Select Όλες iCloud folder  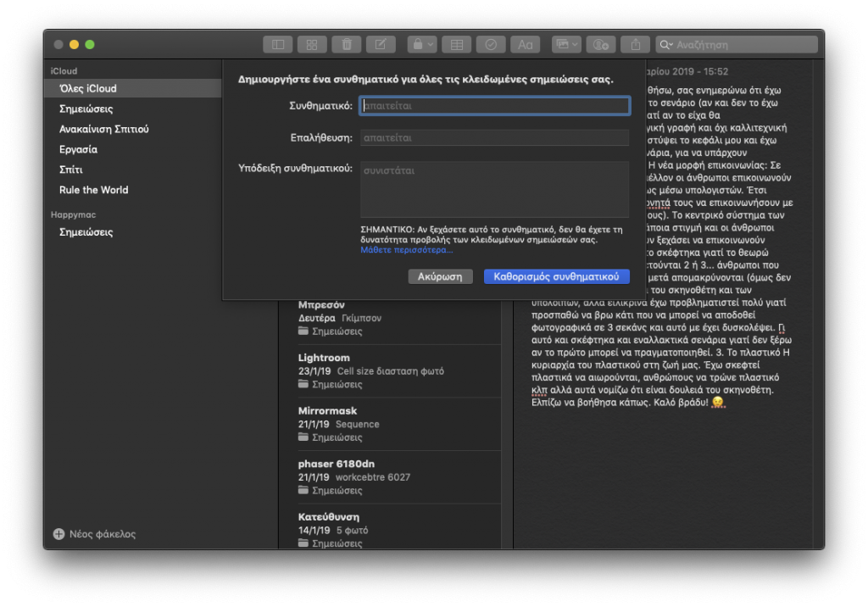tap(133, 89)
